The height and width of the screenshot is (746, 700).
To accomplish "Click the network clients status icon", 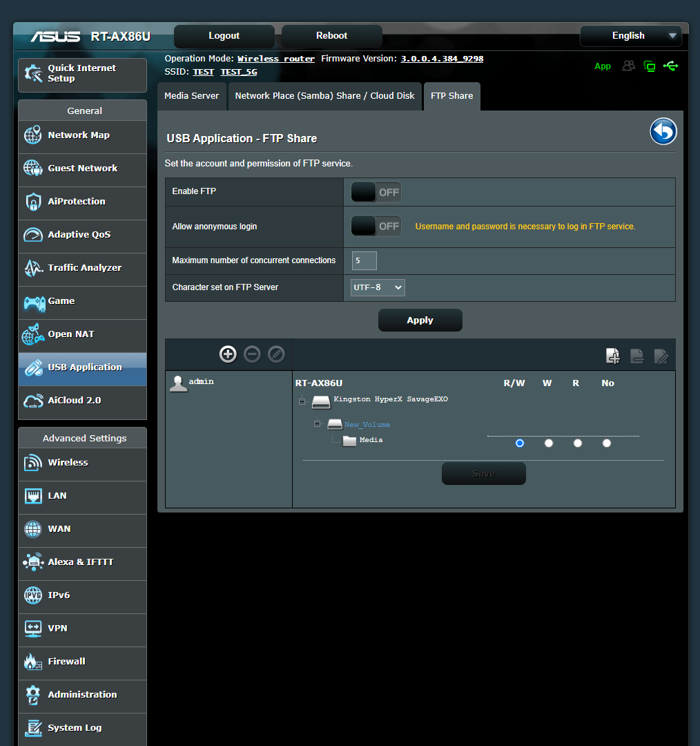I will (649, 66).
